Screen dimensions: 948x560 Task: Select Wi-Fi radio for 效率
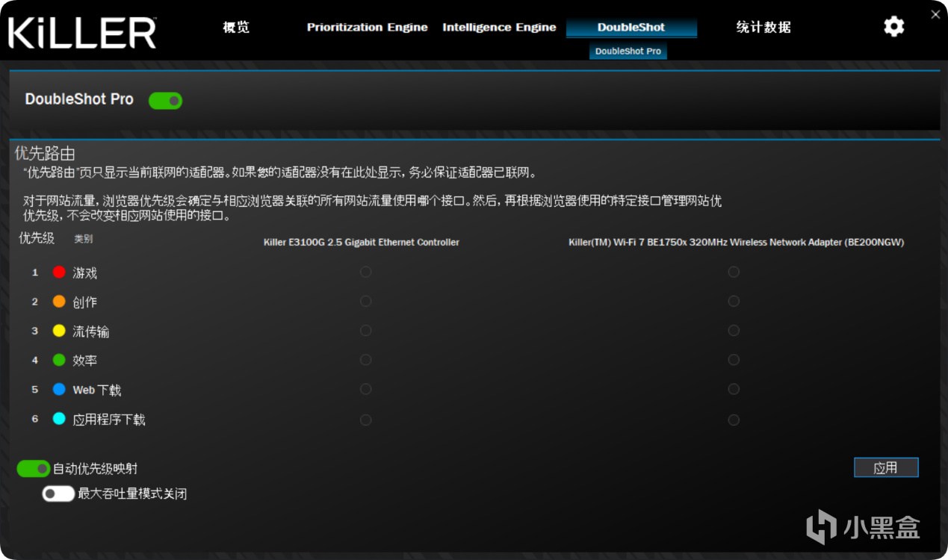[x=734, y=360]
